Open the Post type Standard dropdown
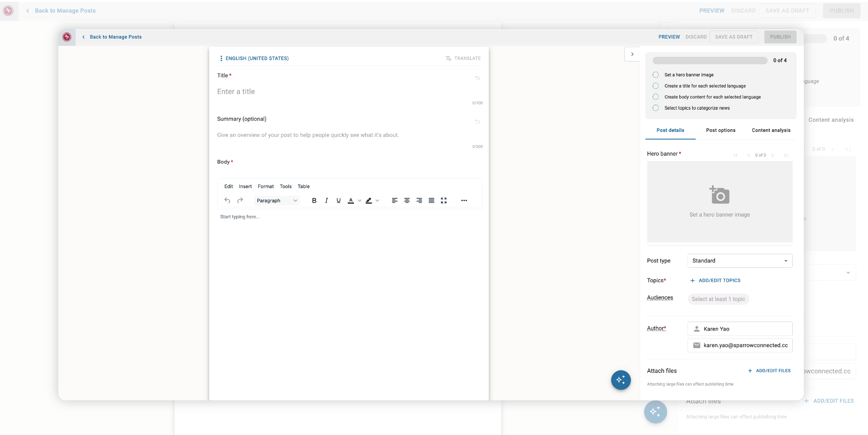The height and width of the screenshot is (435, 868). [740, 261]
